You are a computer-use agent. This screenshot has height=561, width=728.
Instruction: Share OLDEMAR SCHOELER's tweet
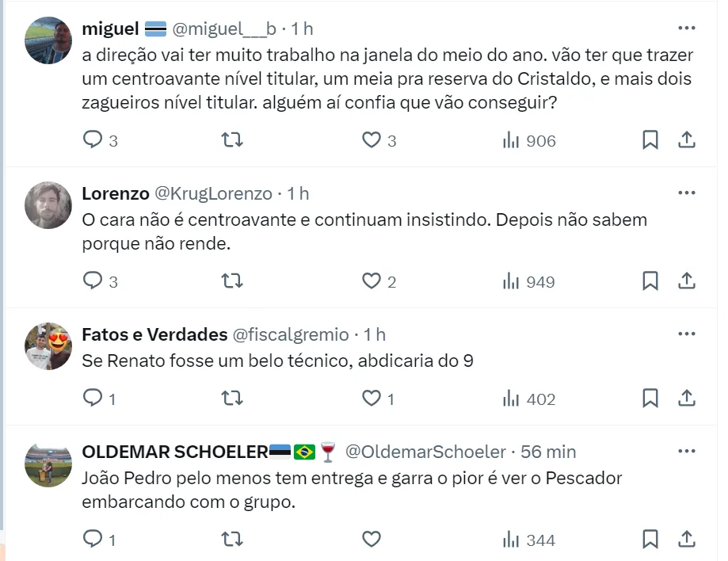pos(687,540)
